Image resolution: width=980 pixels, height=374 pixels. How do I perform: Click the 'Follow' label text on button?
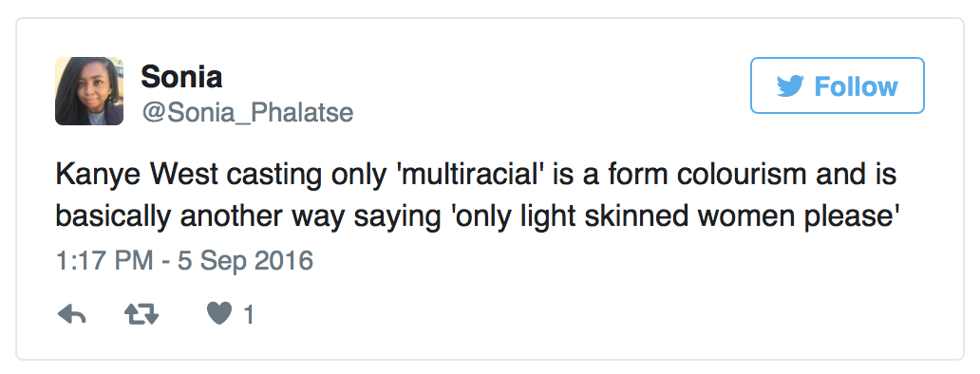[856, 86]
